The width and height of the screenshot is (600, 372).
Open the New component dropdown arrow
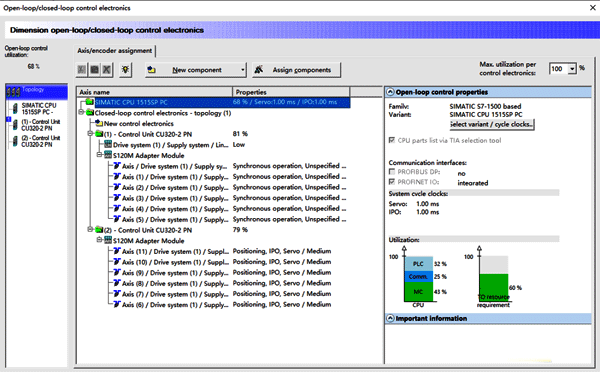coord(243,70)
